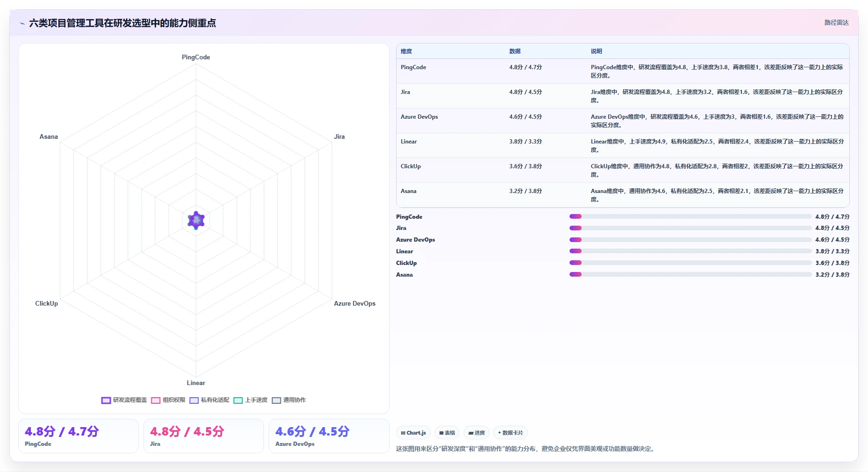Select the PingCode progress bar
The image size is (868, 472).
[690, 216]
